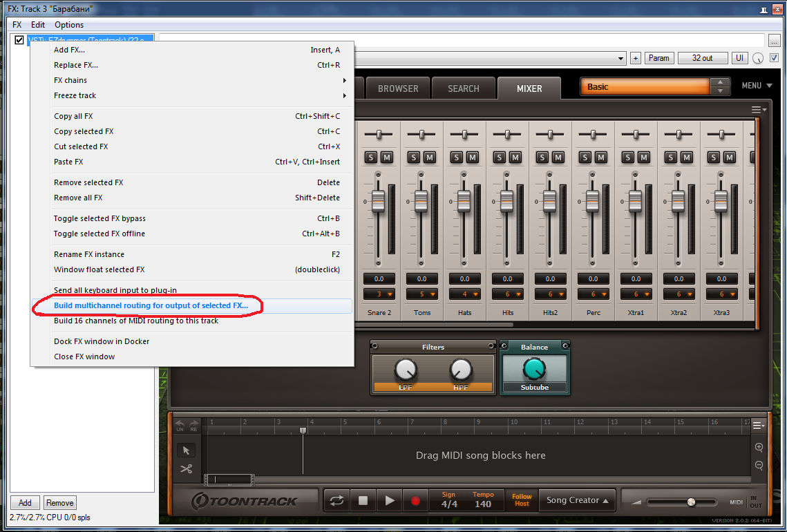Screen dimensions: 787x532
Task: Mute the Snare 2 channel
Action: (x=387, y=157)
